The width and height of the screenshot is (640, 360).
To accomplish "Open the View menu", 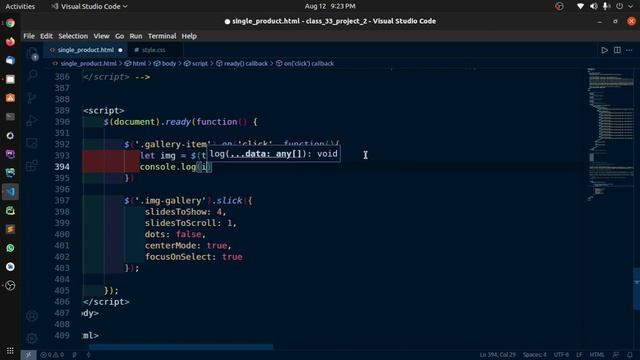I will coord(101,36).
